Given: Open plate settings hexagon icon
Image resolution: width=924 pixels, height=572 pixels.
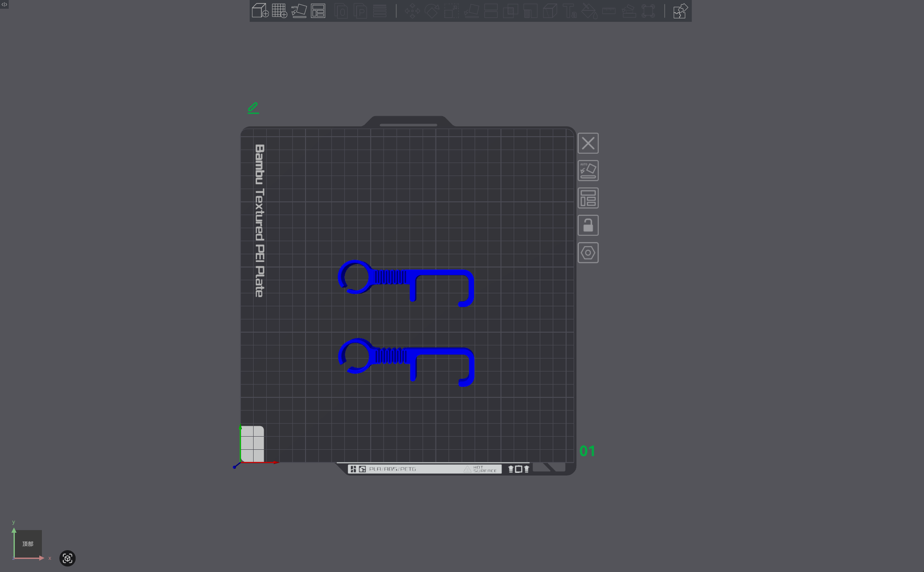Looking at the screenshot, I should coord(588,253).
